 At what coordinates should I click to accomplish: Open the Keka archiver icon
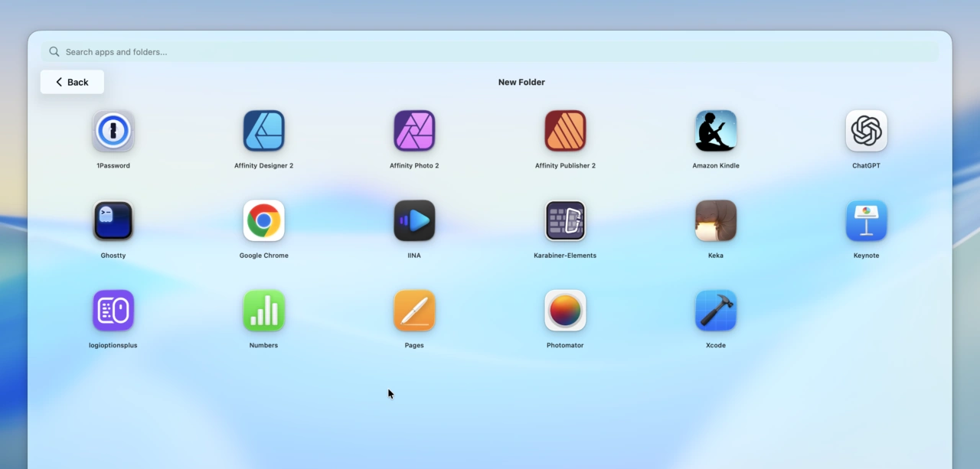(716, 221)
